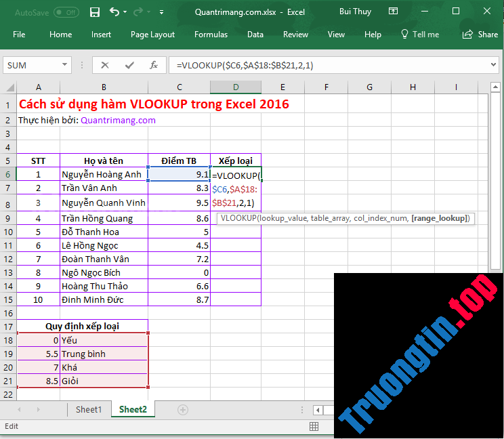
Task: Click cell containing Đinh Minh Đức
Action: click(104, 300)
